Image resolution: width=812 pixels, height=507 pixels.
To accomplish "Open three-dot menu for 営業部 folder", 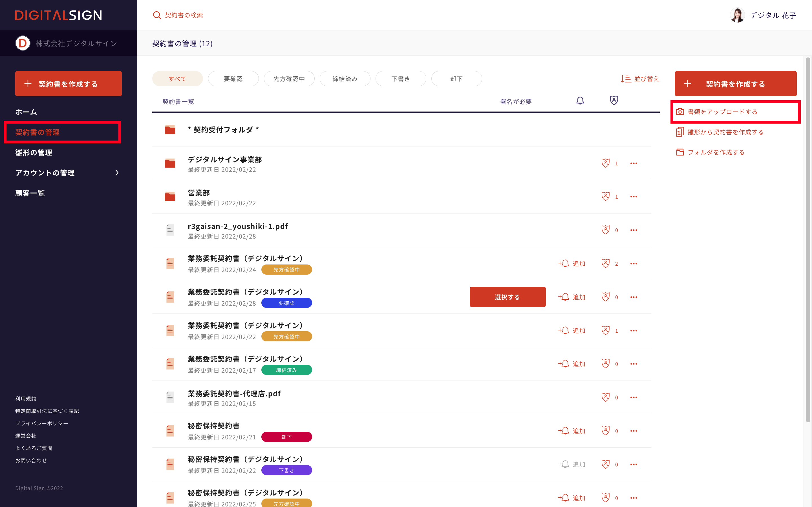I will point(634,197).
